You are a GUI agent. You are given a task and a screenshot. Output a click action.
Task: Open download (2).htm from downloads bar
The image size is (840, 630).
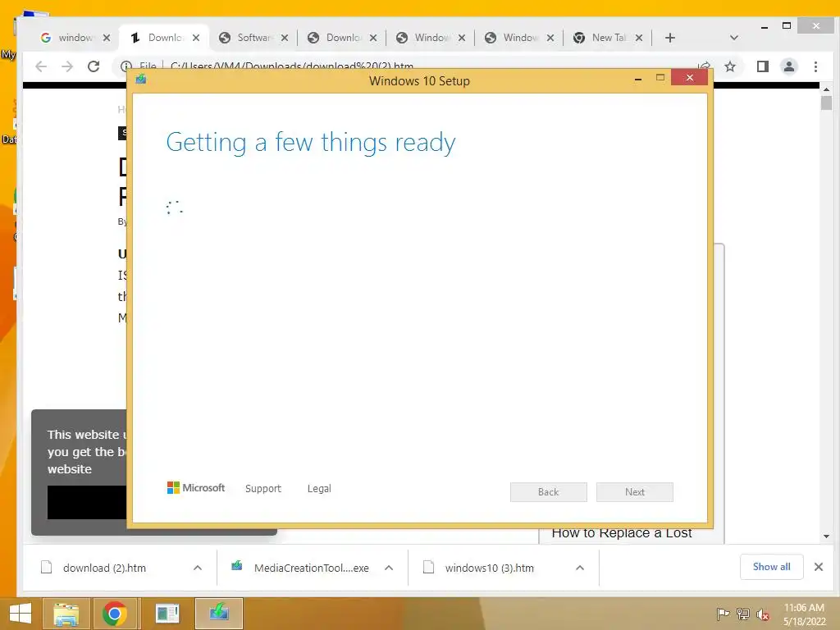(x=104, y=568)
